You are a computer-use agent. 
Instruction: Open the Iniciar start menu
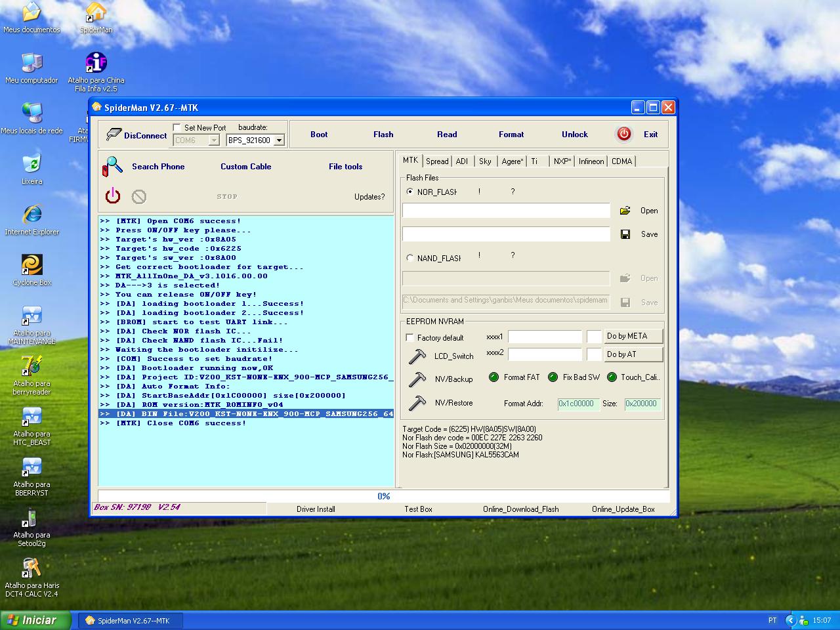click(x=35, y=620)
